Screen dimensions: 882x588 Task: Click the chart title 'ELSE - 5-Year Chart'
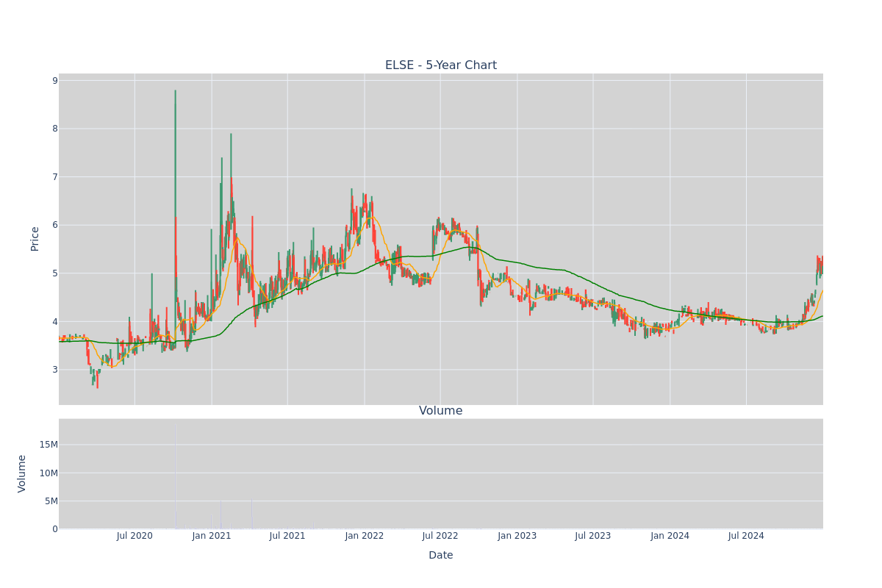441,65
